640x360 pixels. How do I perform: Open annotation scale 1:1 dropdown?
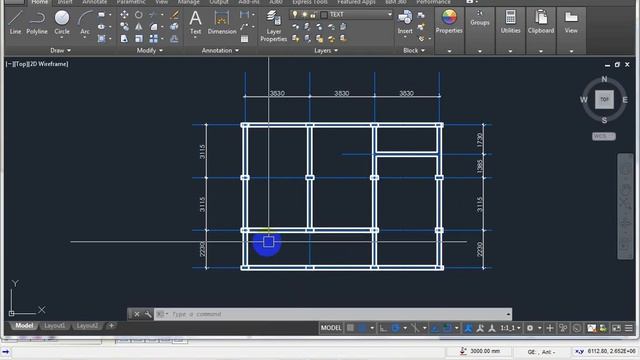coord(510,328)
